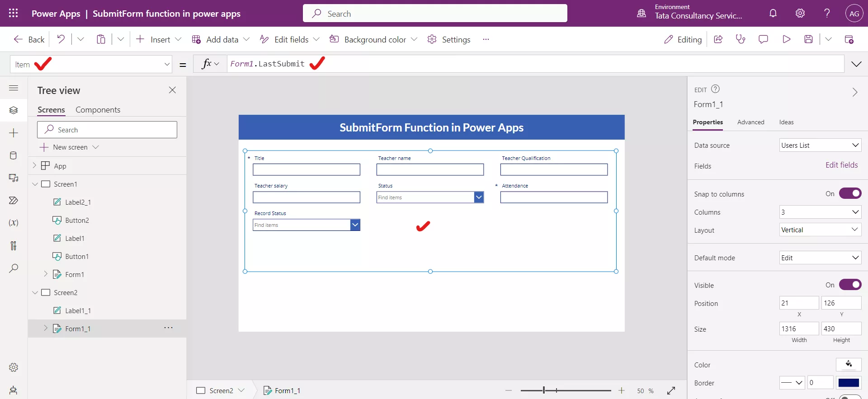Open the virtual agent icon at bottom-left
The height and width of the screenshot is (399, 868).
(14, 390)
